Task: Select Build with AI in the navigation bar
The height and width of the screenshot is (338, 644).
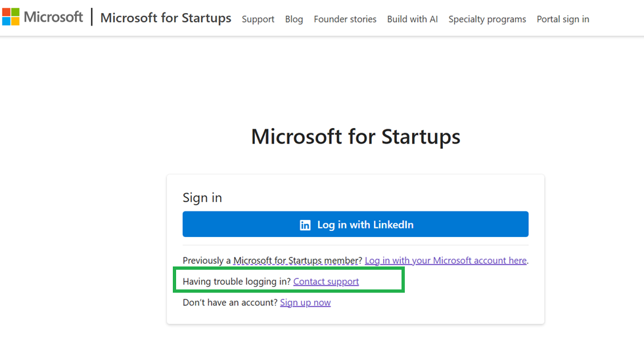Action: click(x=412, y=19)
